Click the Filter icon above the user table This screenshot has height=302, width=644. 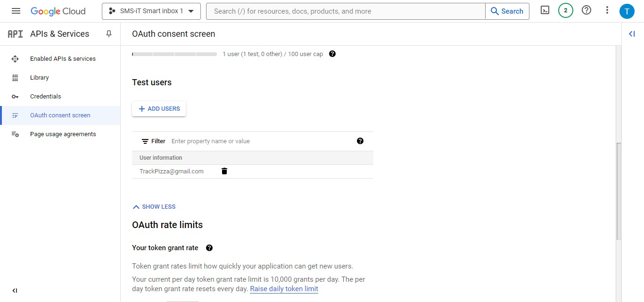[x=146, y=141]
